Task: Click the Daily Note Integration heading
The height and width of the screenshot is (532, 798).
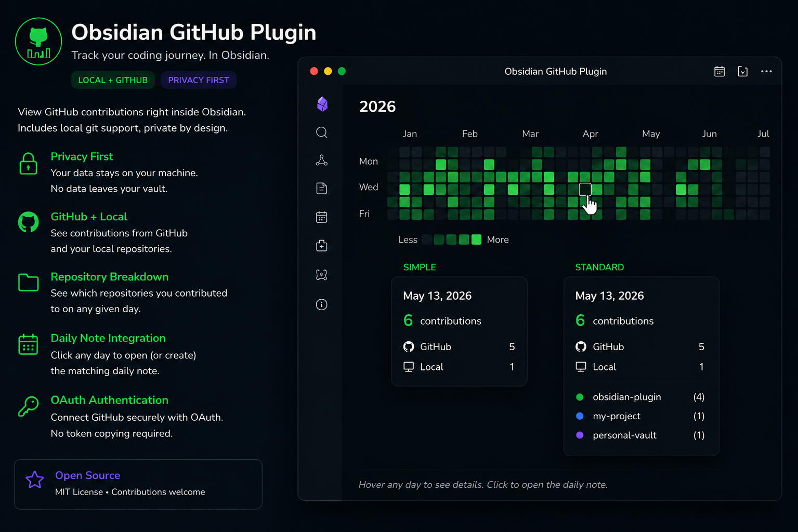Action: point(108,338)
